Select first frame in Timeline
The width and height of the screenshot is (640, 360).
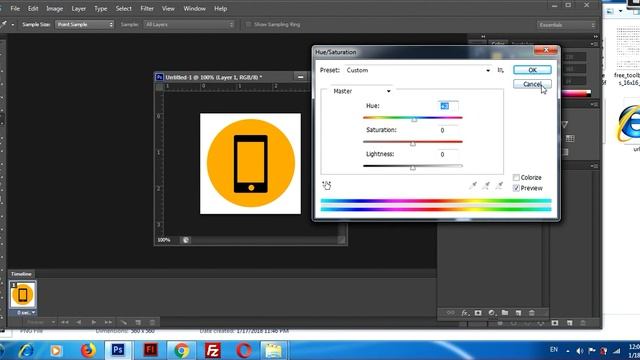coord(23,294)
